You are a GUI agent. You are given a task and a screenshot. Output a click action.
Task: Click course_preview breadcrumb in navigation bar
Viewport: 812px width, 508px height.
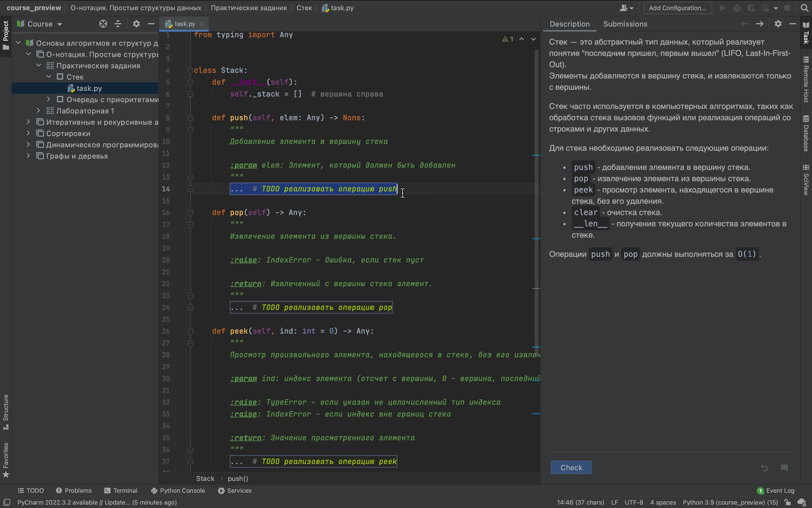pos(34,8)
